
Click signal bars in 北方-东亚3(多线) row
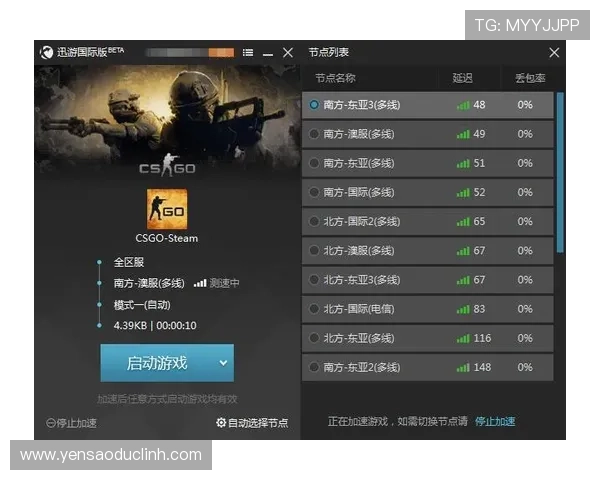pos(463,281)
